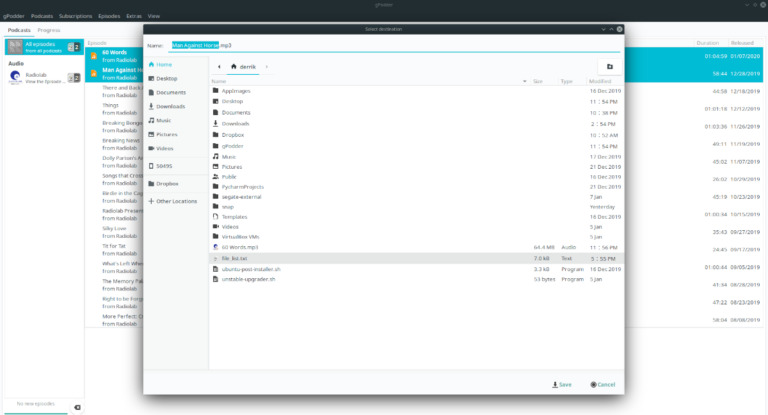Select Tit for Tat episode in gPodder
Viewport: 768px width, 415px height.
(115, 250)
